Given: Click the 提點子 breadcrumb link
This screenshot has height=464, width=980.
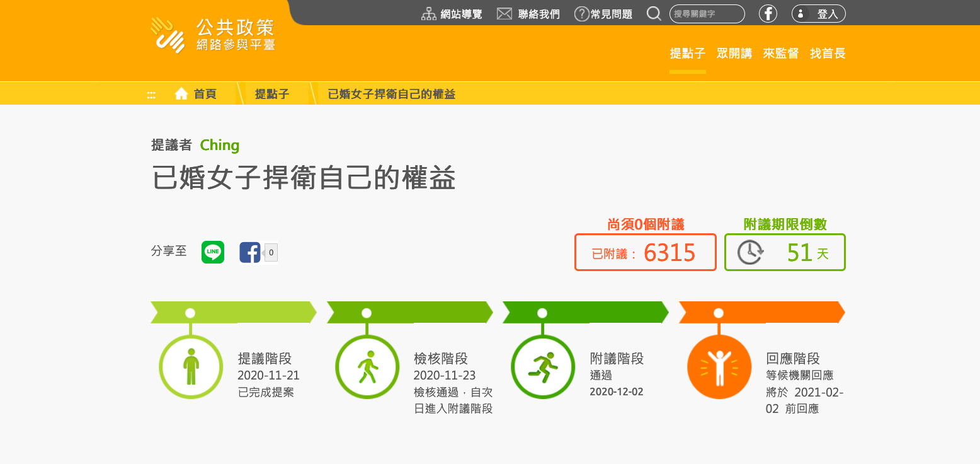Looking at the screenshot, I should pos(272,94).
